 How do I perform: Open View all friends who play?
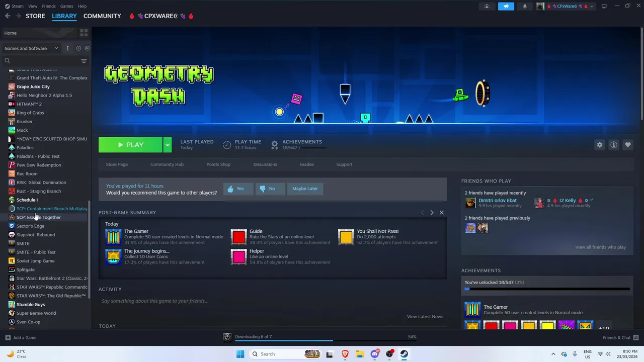(x=601, y=247)
